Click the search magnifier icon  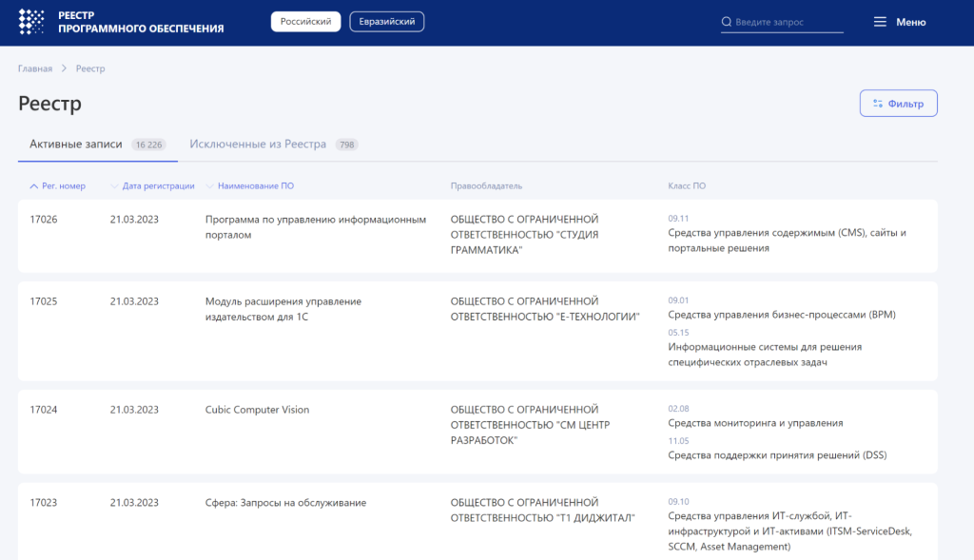click(726, 21)
